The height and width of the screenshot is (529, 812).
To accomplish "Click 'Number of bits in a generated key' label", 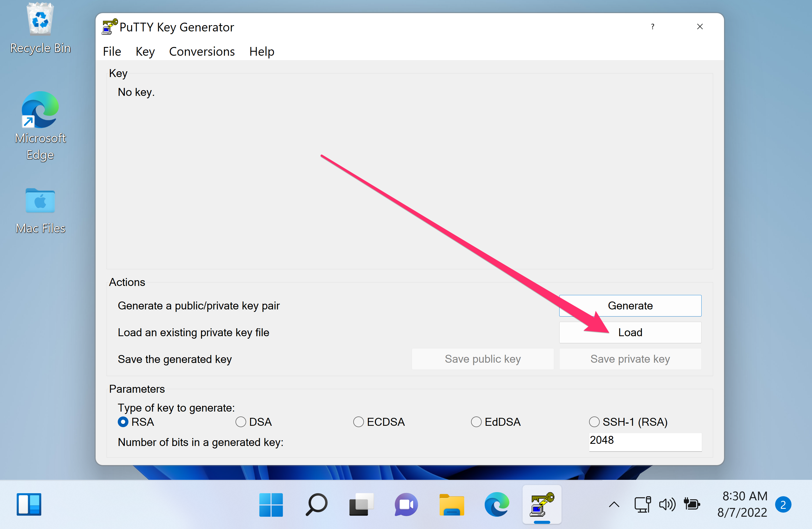I will 201,442.
